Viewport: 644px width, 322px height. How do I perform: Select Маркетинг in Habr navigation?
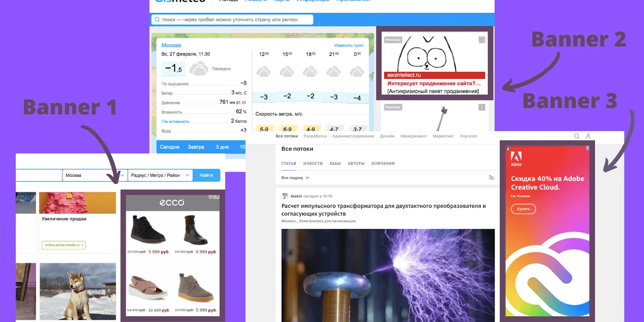click(x=443, y=136)
